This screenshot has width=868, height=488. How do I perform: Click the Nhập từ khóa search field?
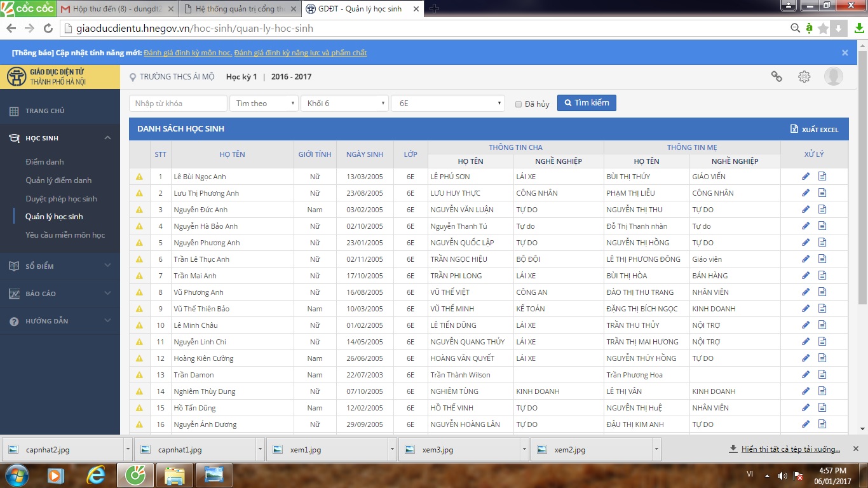coord(178,104)
